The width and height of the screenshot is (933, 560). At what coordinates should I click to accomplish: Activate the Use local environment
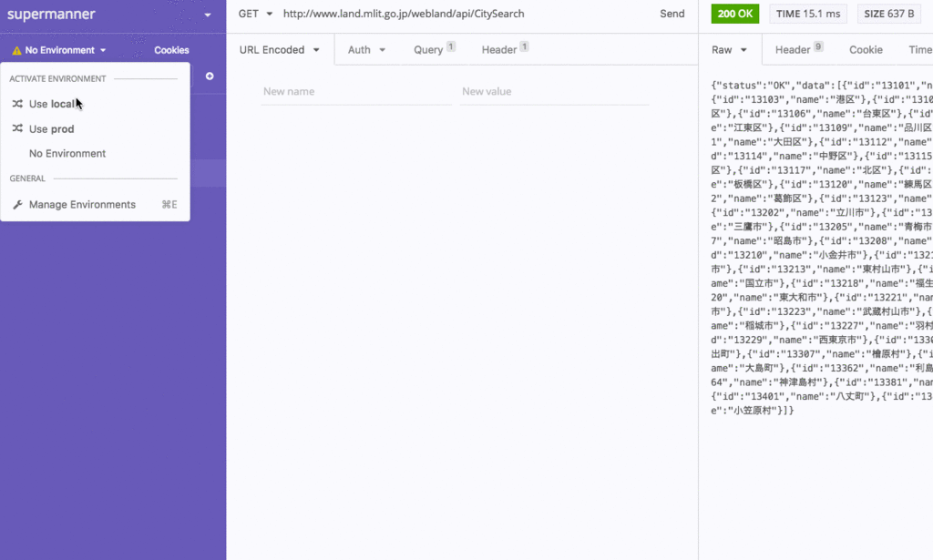pos(95,104)
